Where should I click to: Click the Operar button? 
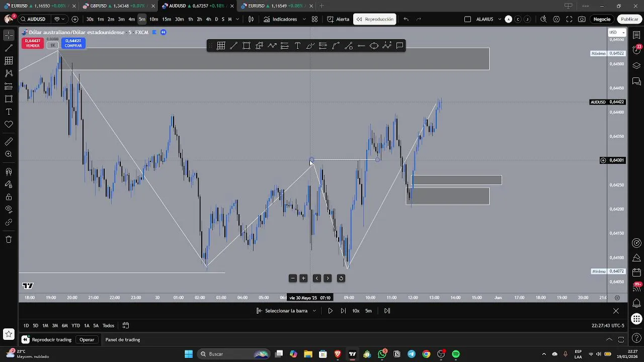pyautogui.click(x=87, y=340)
